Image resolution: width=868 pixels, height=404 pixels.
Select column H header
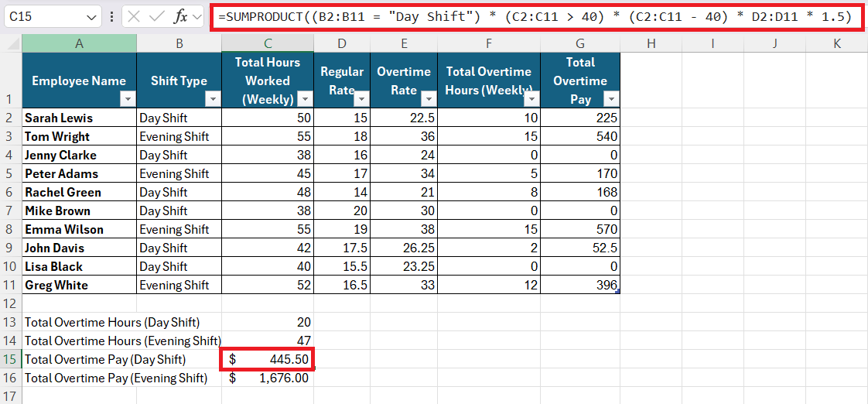click(x=651, y=43)
